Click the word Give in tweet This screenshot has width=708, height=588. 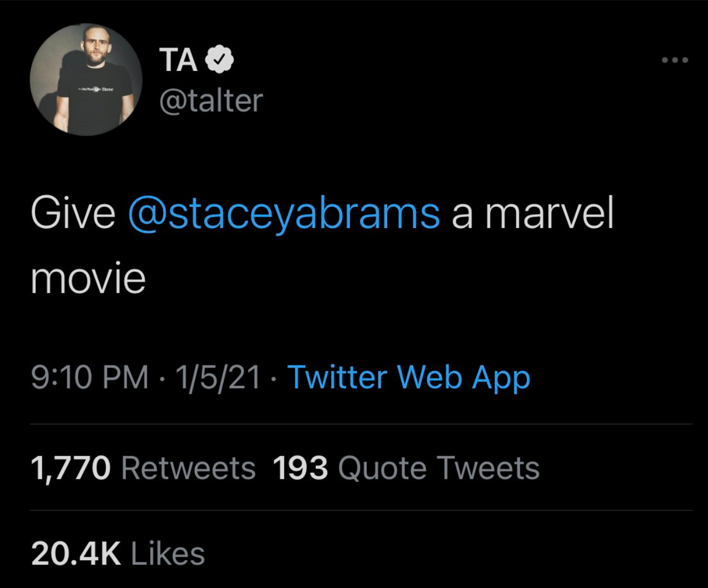click(73, 213)
